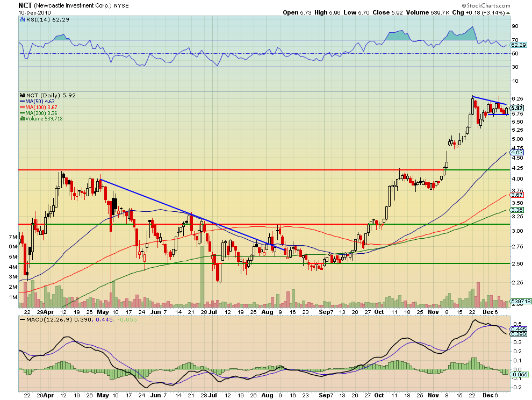The width and height of the screenshot is (532, 400).
Task: Click the candlestick icon before NCT (Daily)
Action: point(23,95)
